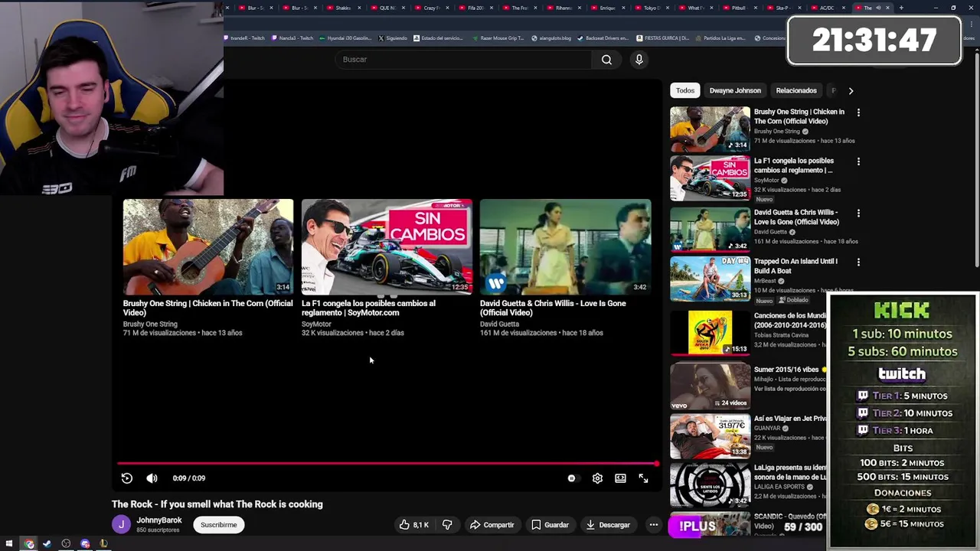
Task: Click the YouTube search magnifier button
Action: (606, 60)
